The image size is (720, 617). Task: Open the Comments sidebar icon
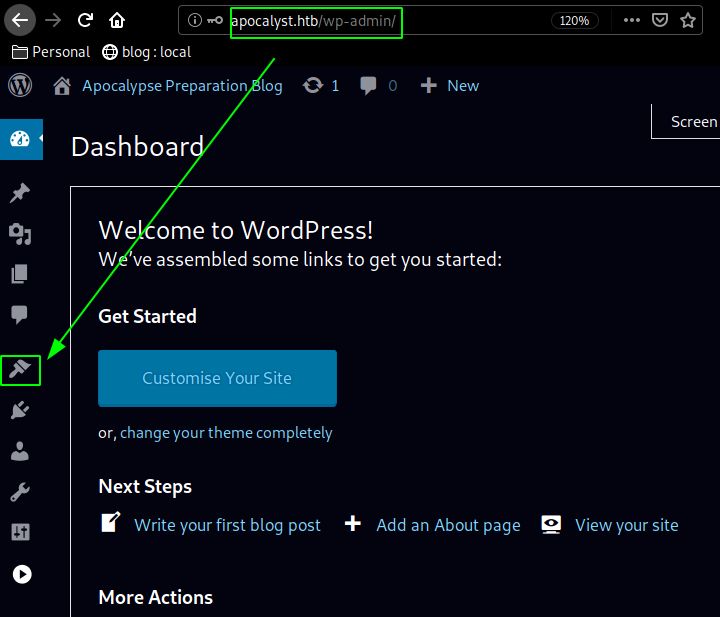(20, 315)
